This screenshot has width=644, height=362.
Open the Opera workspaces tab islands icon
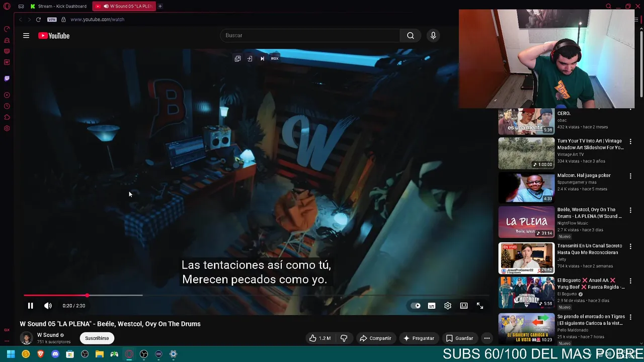(21, 6)
